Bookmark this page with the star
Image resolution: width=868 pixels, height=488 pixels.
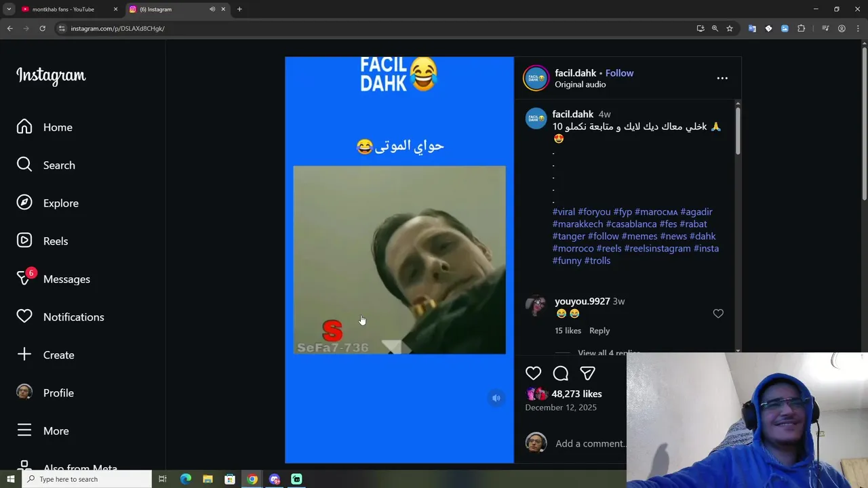pos(730,28)
